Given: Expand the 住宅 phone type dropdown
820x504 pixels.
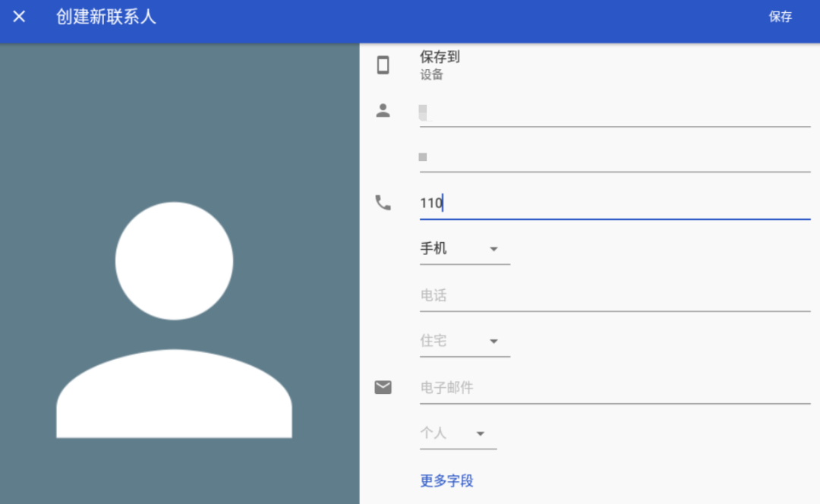Looking at the screenshot, I should click(464, 342).
